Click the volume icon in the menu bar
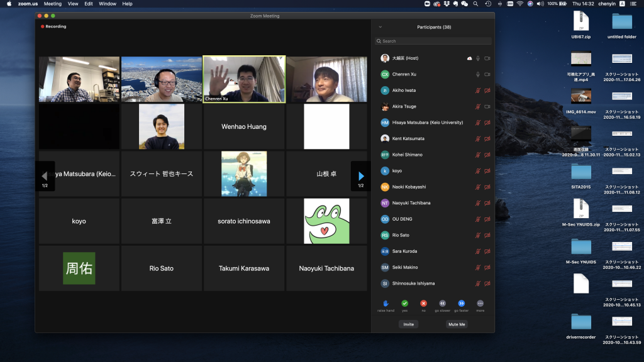 coord(540,4)
